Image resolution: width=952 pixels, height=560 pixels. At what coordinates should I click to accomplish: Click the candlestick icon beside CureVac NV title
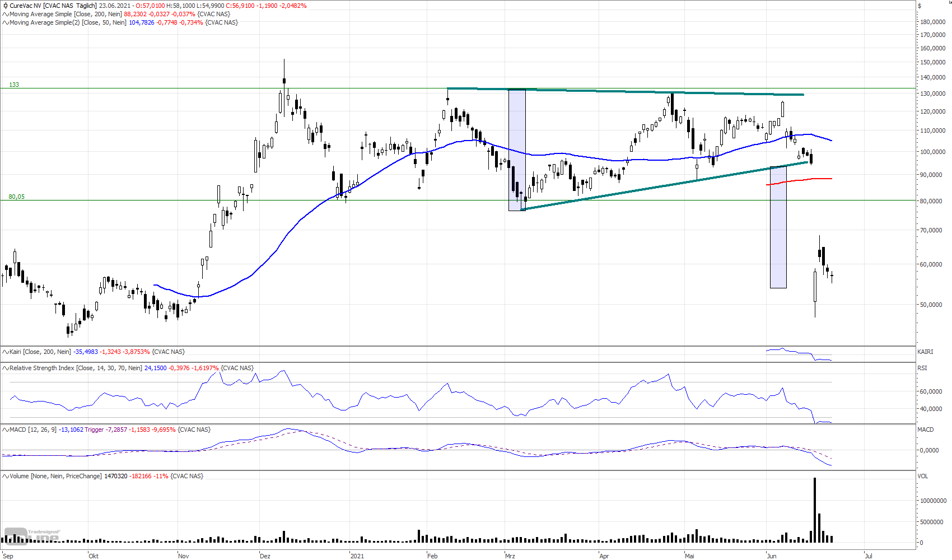[x=6, y=6]
